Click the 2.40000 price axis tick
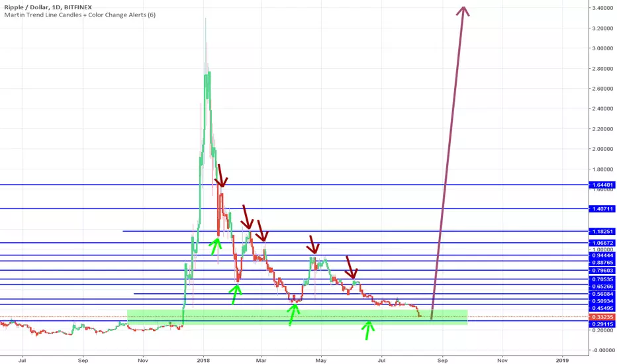This screenshot has height=364, width=617. tap(602, 109)
